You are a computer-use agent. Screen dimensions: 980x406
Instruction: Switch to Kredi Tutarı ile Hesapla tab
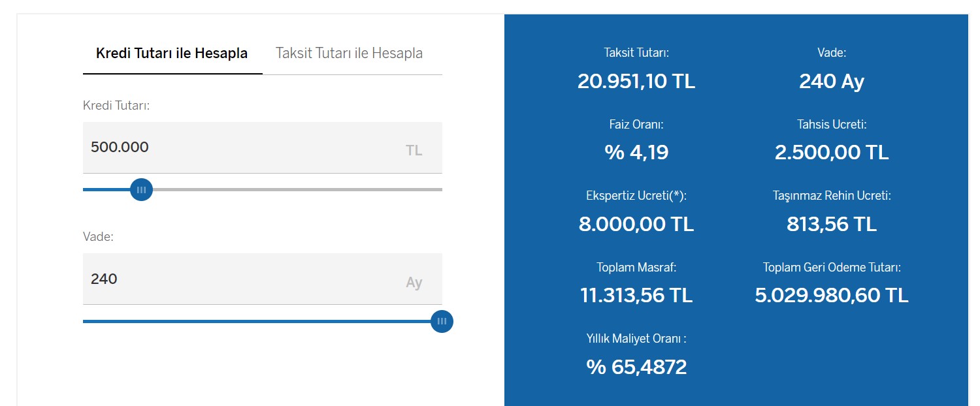tap(172, 54)
